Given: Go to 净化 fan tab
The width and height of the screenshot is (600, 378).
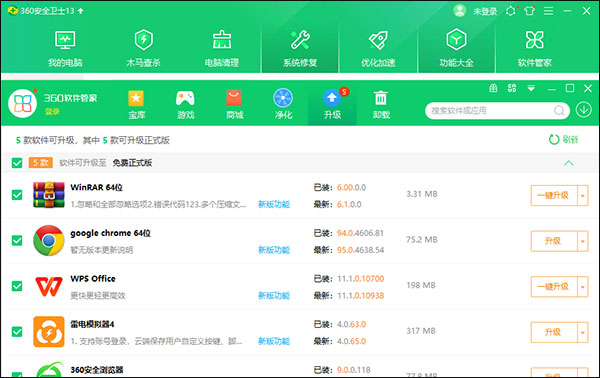Looking at the screenshot, I should point(283,104).
